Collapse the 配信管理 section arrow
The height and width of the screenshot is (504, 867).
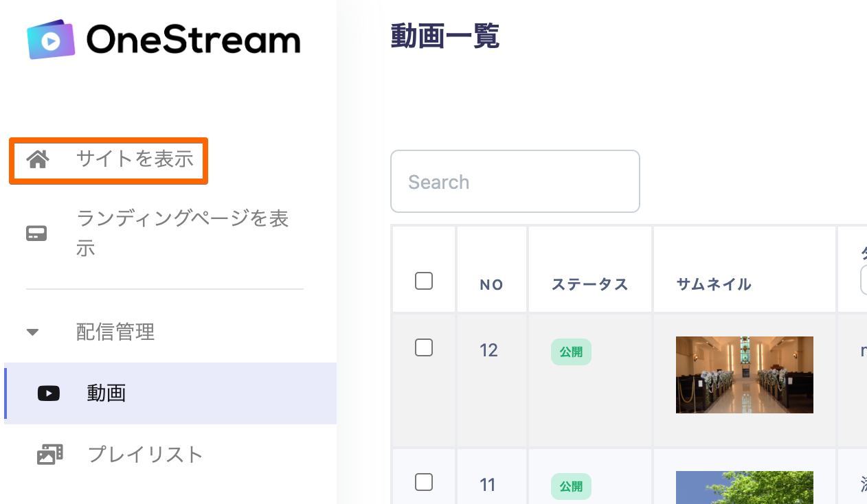click(32, 333)
